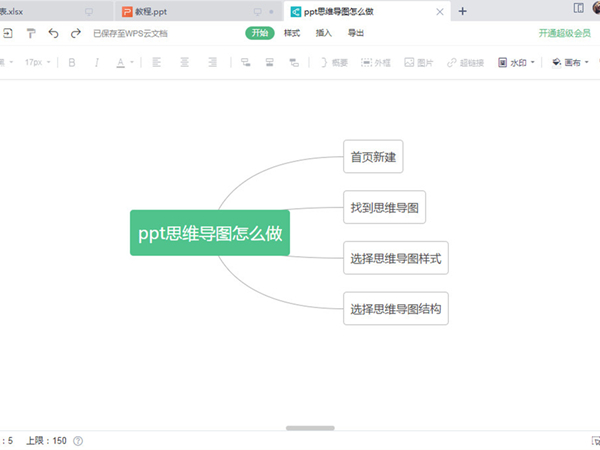Click the undo arrow icon

tap(53, 33)
